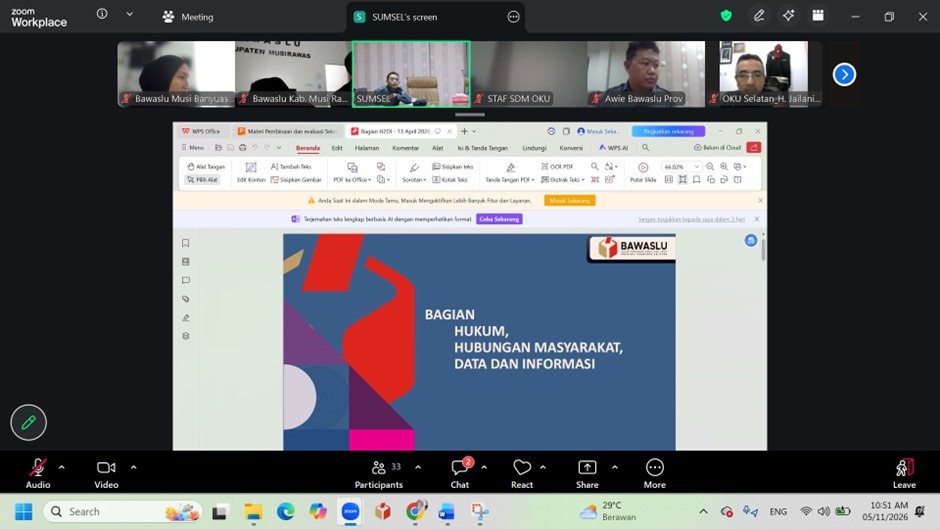Expand the chevron next to meeting info
Image resolution: width=940 pixels, height=529 pixels.
(129, 14)
